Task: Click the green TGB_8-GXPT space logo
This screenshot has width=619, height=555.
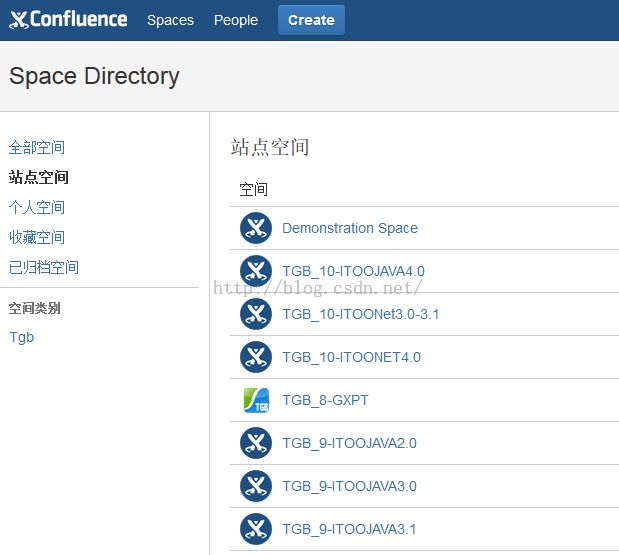Action: pyautogui.click(x=256, y=400)
